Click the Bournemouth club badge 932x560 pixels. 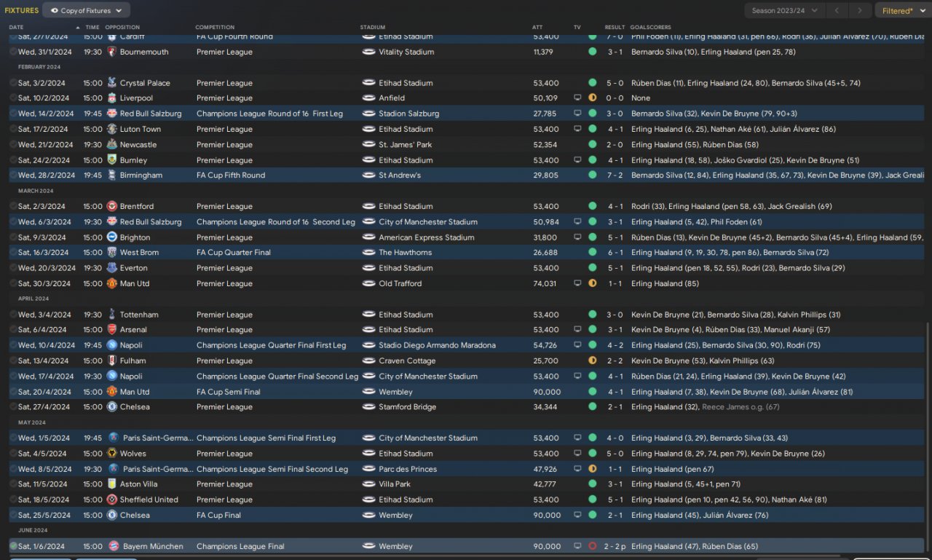click(x=112, y=52)
